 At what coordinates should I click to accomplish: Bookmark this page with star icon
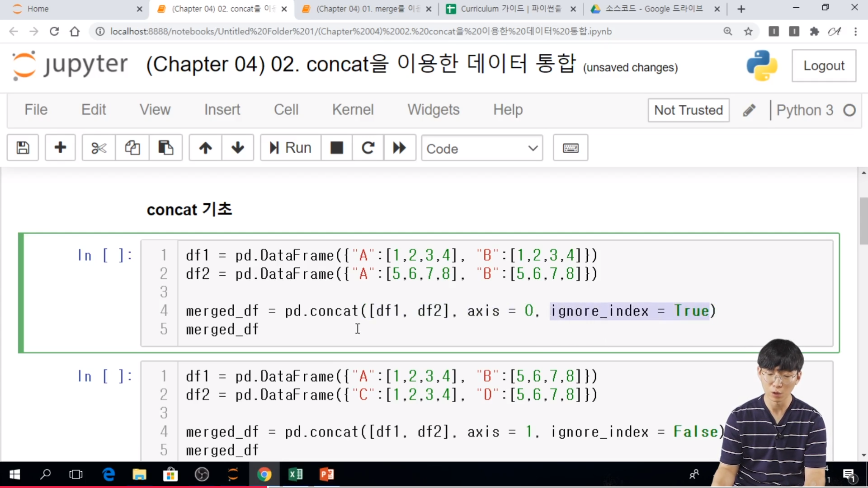click(748, 31)
